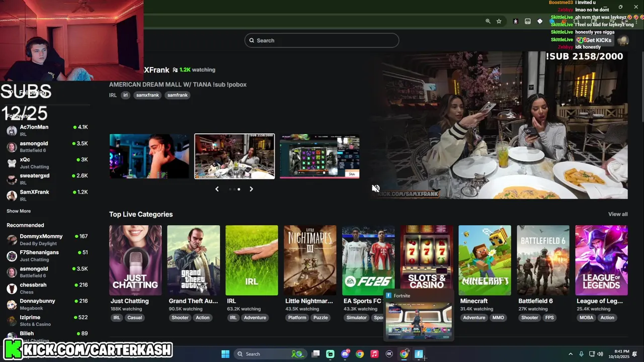Viewport: 644px width, 362px height.
Task: Click the green Kick taskbar app icon
Action: pos(330,354)
